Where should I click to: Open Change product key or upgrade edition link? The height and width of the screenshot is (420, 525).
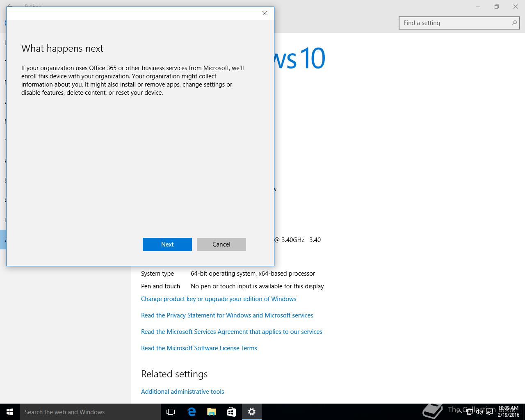point(219,299)
